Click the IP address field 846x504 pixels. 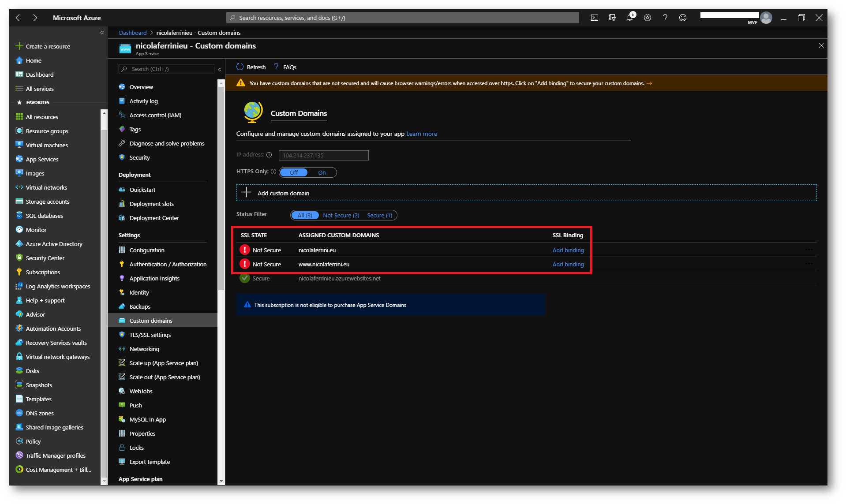click(323, 155)
